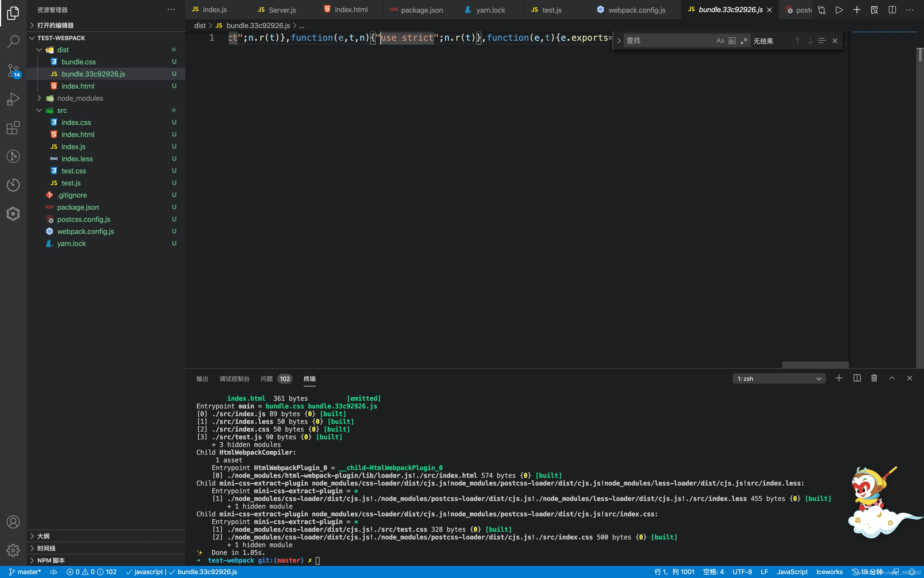Switch to the index.js editor tab

pos(218,10)
